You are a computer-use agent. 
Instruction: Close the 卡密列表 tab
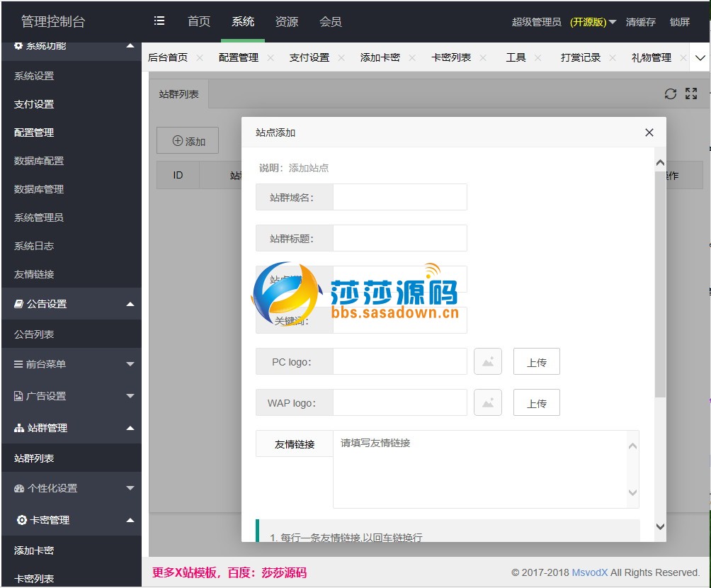pos(483,57)
